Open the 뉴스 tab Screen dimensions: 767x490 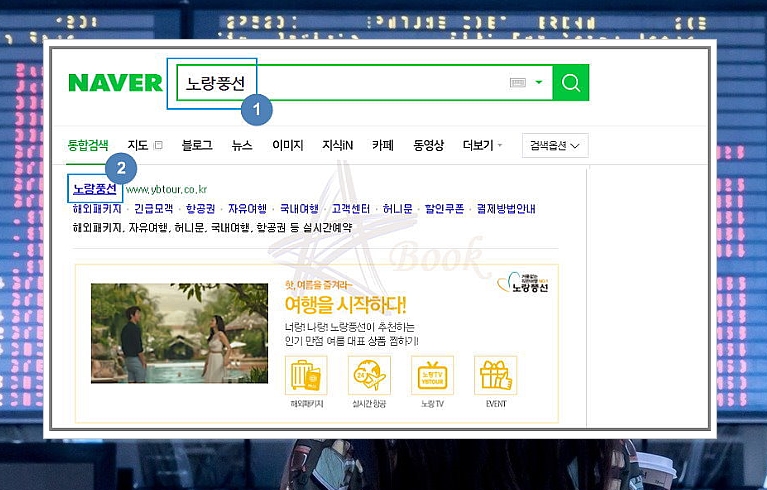pos(242,145)
